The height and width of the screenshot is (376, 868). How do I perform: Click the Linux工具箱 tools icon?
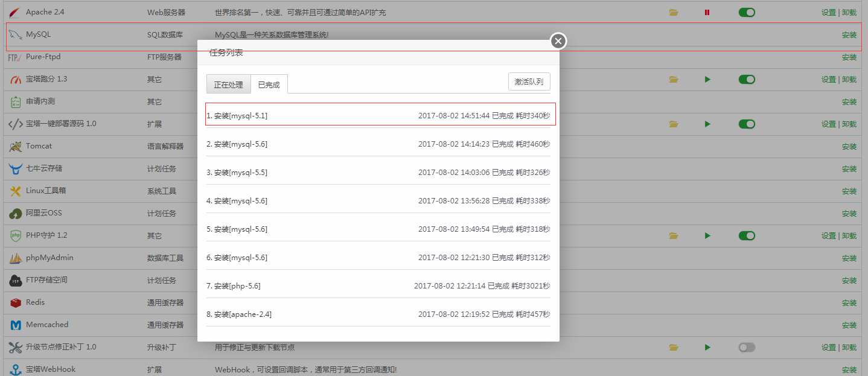click(x=15, y=191)
